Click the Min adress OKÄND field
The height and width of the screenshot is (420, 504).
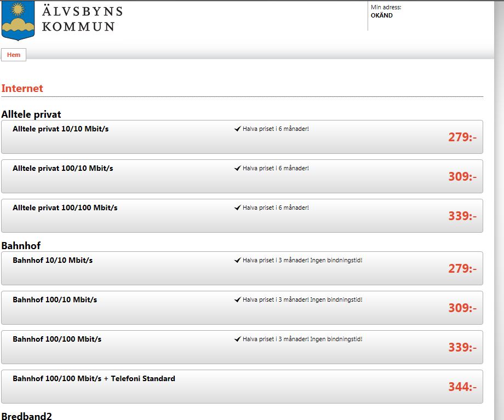tap(386, 11)
